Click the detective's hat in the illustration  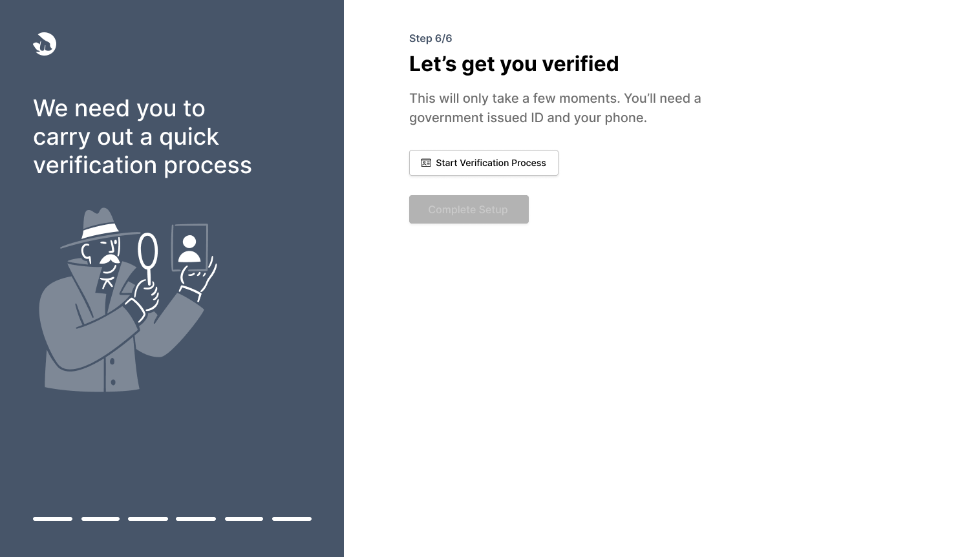(x=100, y=227)
